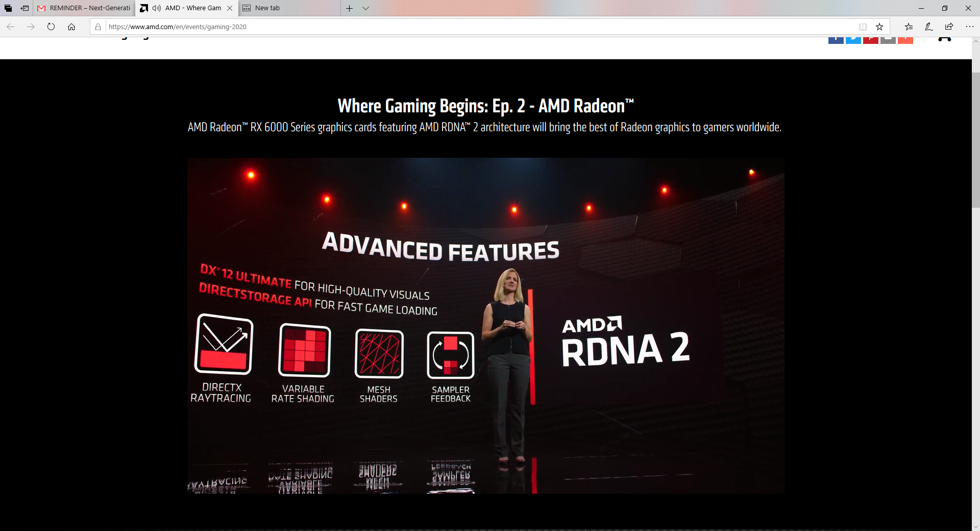Set these tabs aside
The width and height of the screenshot is (980, 531).
(x=24, y=8)
